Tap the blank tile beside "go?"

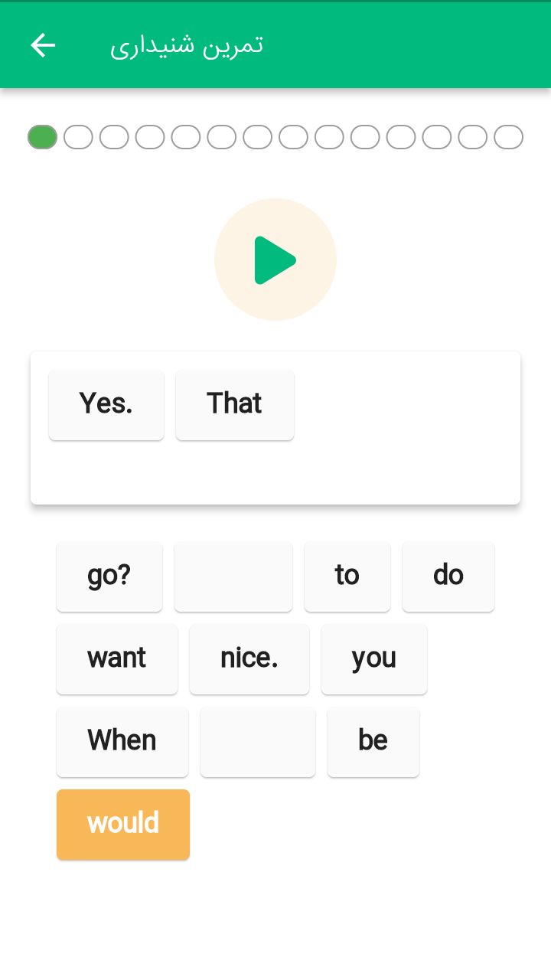[x=233, y=576]
